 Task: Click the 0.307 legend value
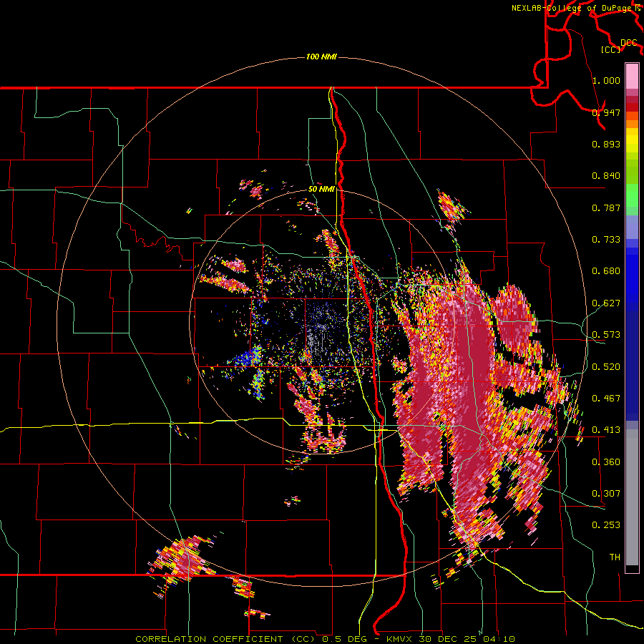tap(606, 493)
